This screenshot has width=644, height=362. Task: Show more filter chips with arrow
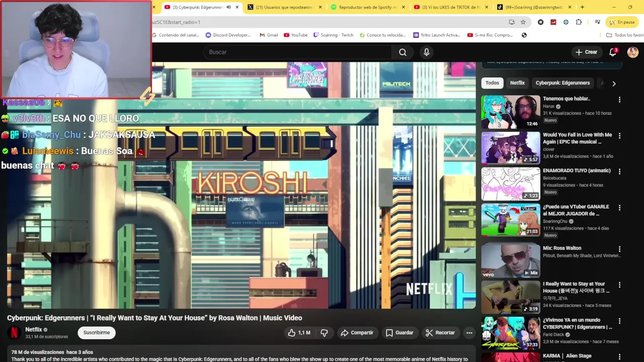pyautogui.click(x=614, y=83)
